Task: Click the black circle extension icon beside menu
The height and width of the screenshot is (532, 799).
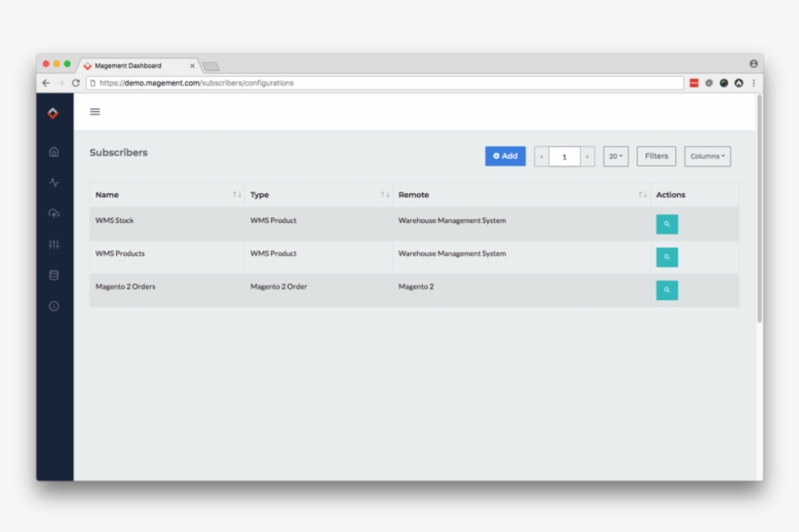Action: pos(739,83)
